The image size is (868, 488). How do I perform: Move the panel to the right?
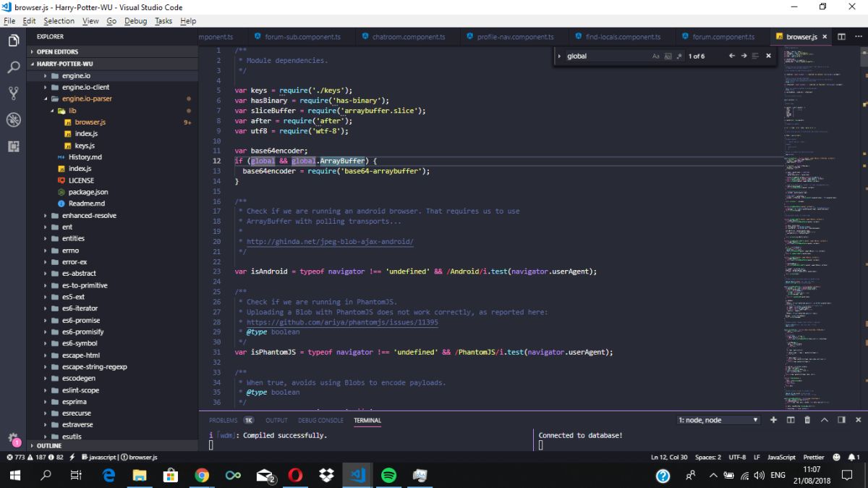click(841, 420)
